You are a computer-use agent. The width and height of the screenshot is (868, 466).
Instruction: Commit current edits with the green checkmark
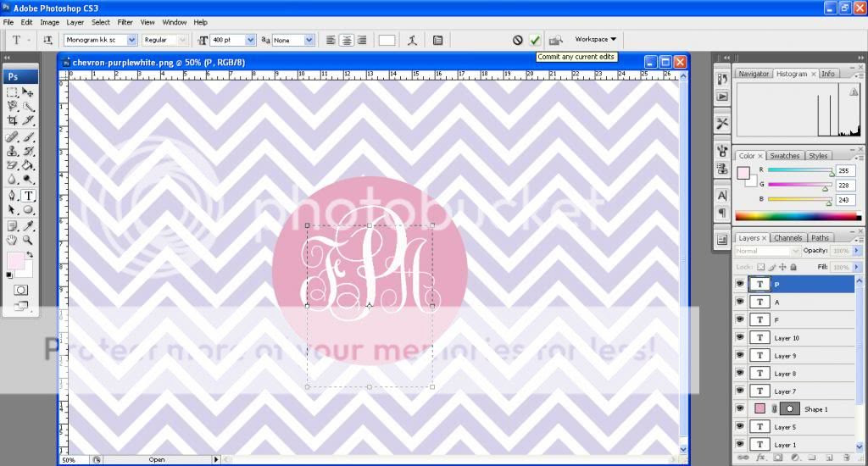(535, 40)
